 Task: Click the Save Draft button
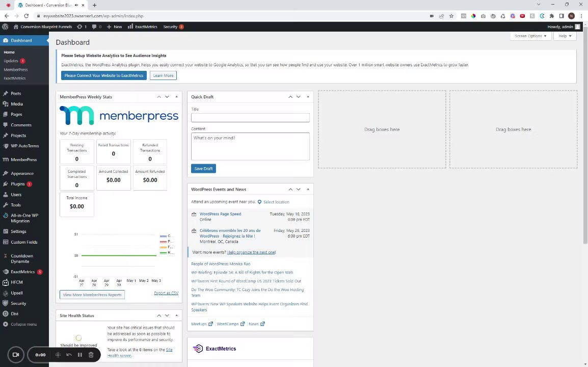(203, 169)
